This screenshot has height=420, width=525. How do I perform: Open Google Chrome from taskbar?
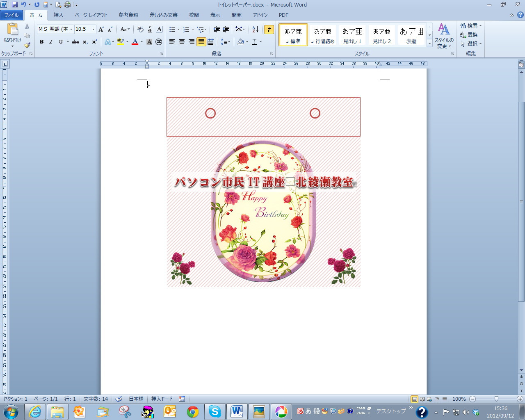[x=193, y=411]
